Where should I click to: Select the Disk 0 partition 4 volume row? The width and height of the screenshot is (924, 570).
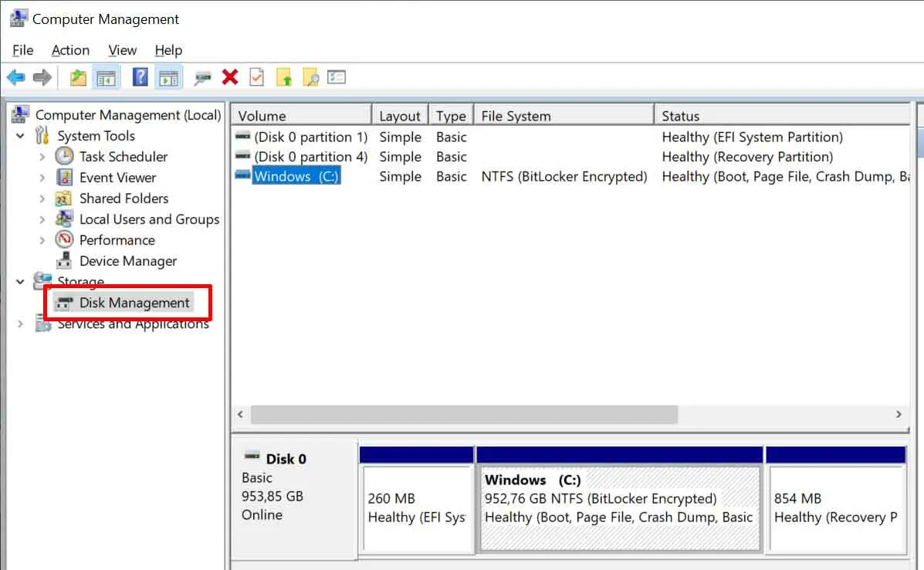point(310,157)
